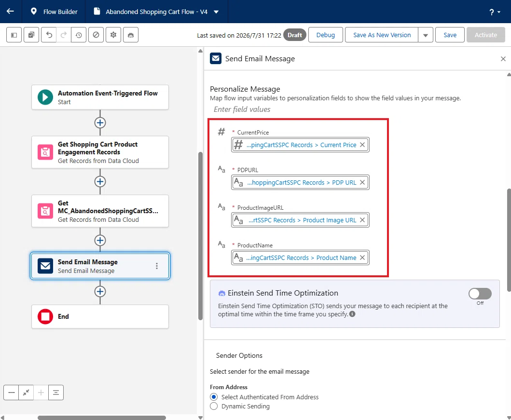Click the Save button
Screen dimensions: 511x420
pos(450,35)
